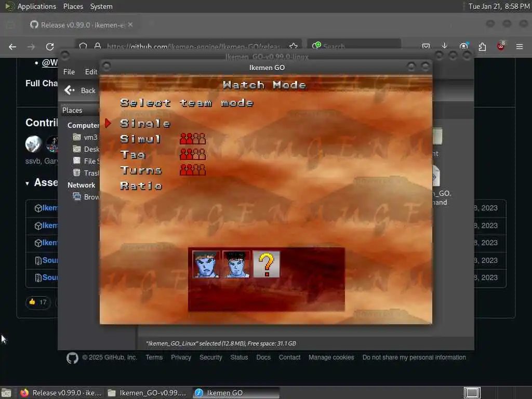Screen dimensions: 532x399
Task: Open File menu in file manager window
Action: 69,72
